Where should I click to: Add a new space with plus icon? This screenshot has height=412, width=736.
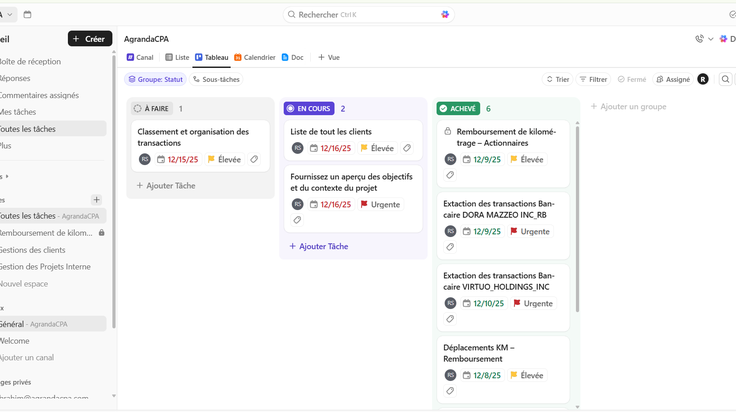pyautogui.click(x=96, y=200)
